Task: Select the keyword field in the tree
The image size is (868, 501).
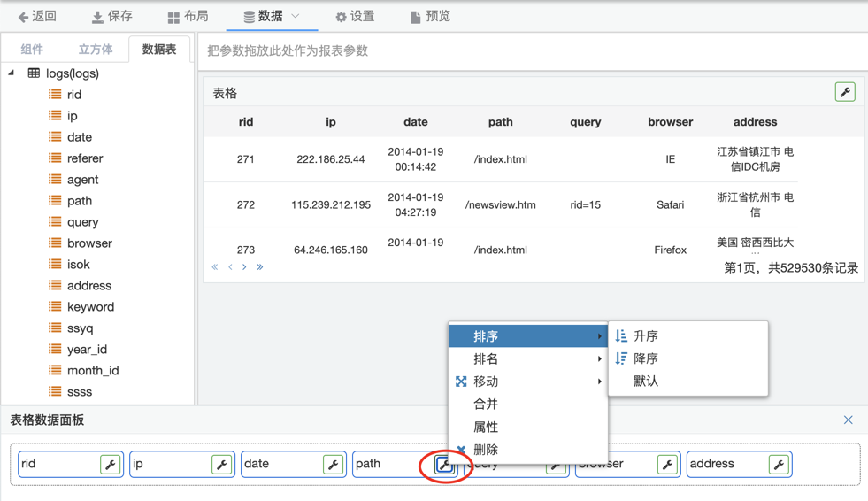Action: point(90,307)
